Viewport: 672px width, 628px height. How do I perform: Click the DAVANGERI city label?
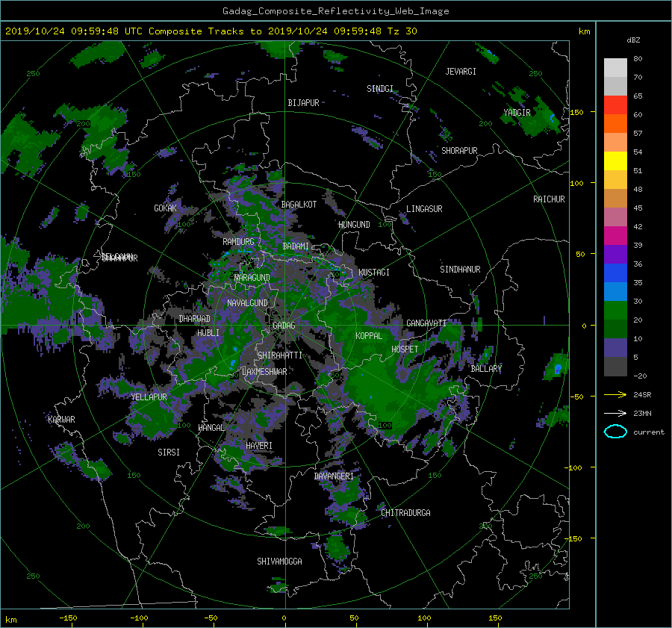pos(334,476)
